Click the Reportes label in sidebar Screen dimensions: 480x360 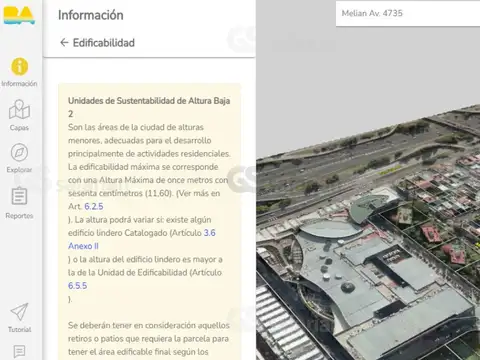point(19,216)
